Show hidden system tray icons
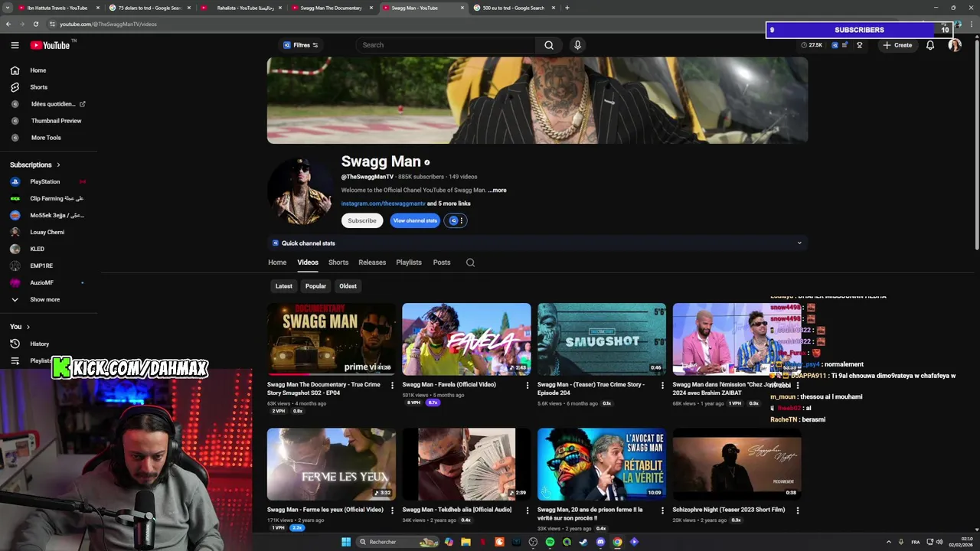Image resolution: width=980 pixels, height=551 pixels. click(888, 542)
